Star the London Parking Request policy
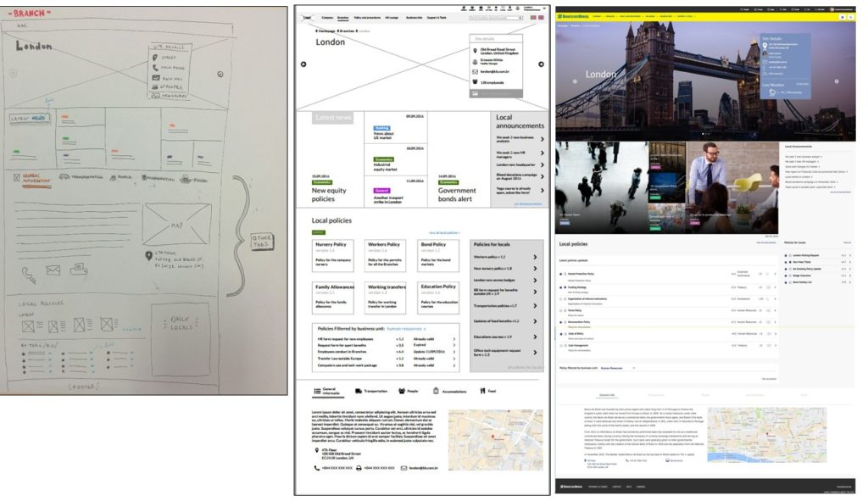Image resolution: width=868 pixels, height=501 pixels. tap(786, 255)
